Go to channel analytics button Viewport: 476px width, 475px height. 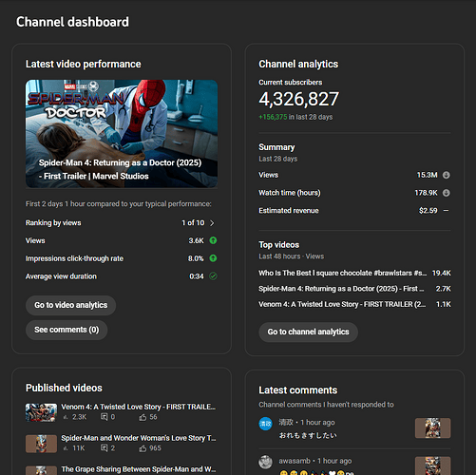pos(308,332)
